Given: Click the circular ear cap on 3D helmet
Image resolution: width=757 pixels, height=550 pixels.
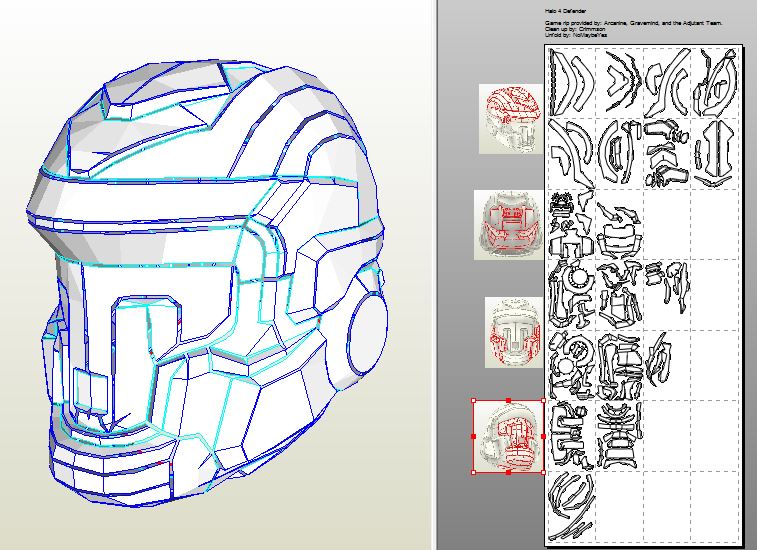Looking at the screenshot, I should [367, 333].
